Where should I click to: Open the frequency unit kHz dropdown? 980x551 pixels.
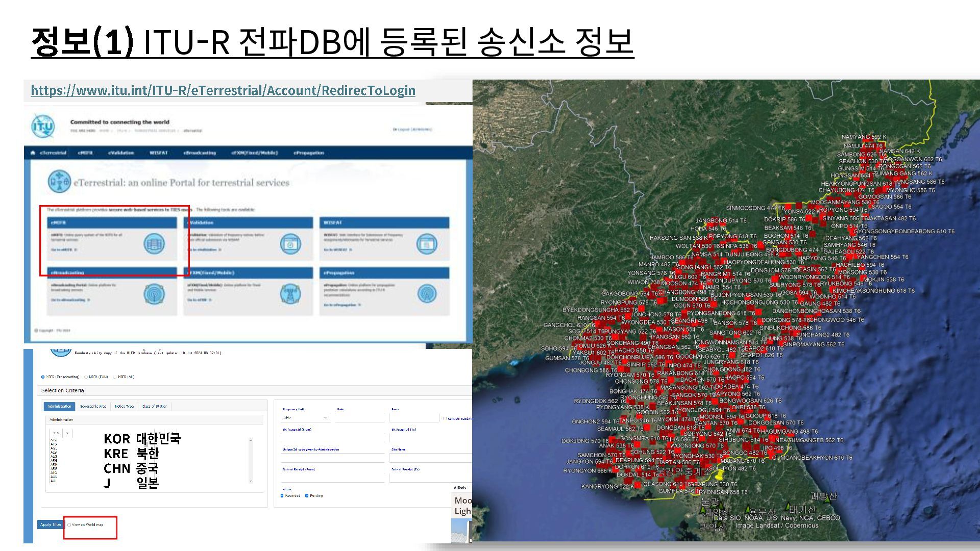click(305, 418)
